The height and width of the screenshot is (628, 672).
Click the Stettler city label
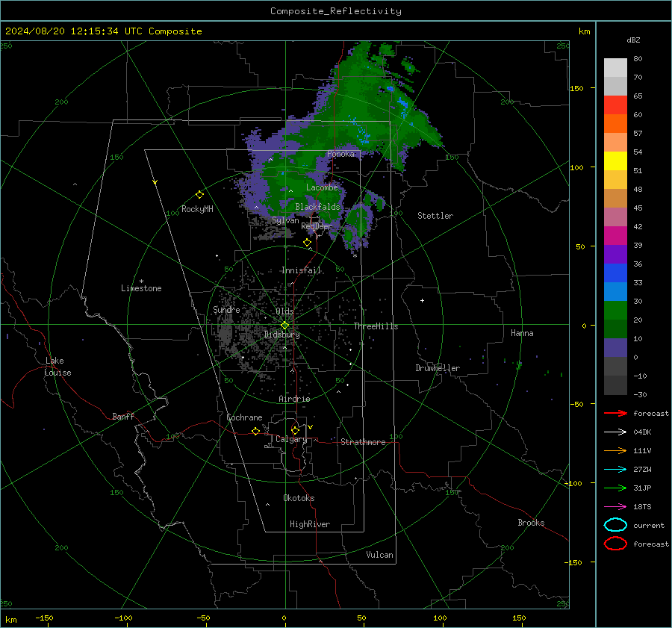[x=435, y=216]
